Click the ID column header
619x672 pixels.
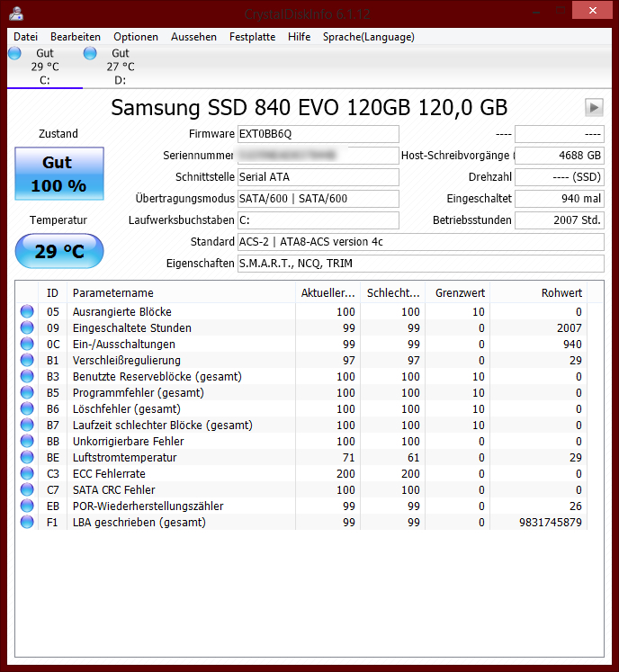pos(52,293)
